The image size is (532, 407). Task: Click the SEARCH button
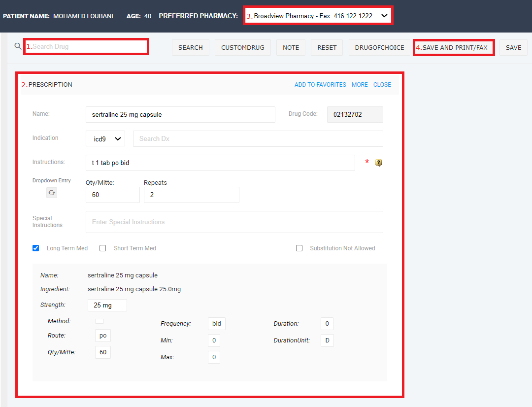(191, 48)
